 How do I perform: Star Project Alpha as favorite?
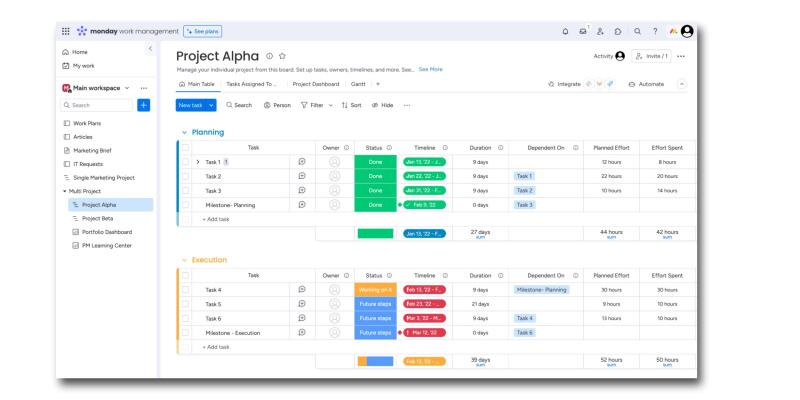(x=282, y=56)
